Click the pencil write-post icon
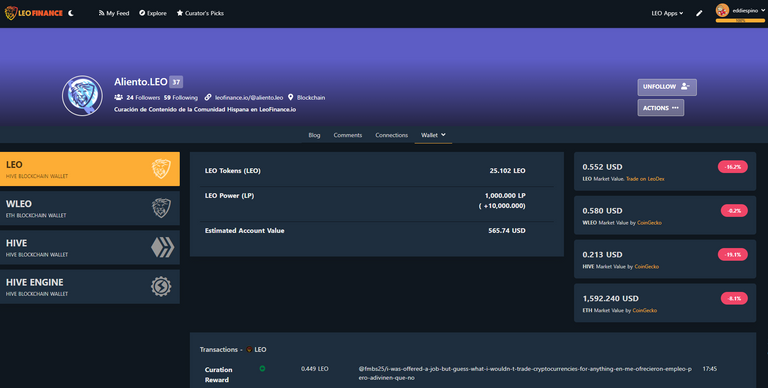This screenshot has width=768, height=388. 699,13
